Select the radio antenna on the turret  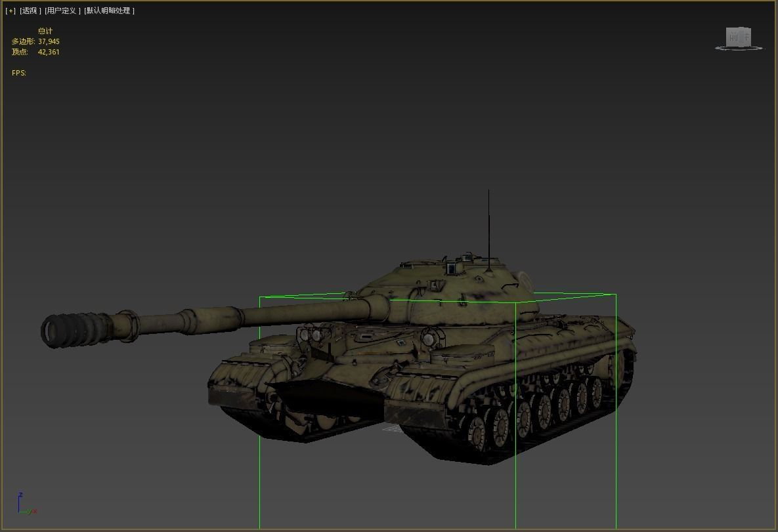click(x=488, y=231)
